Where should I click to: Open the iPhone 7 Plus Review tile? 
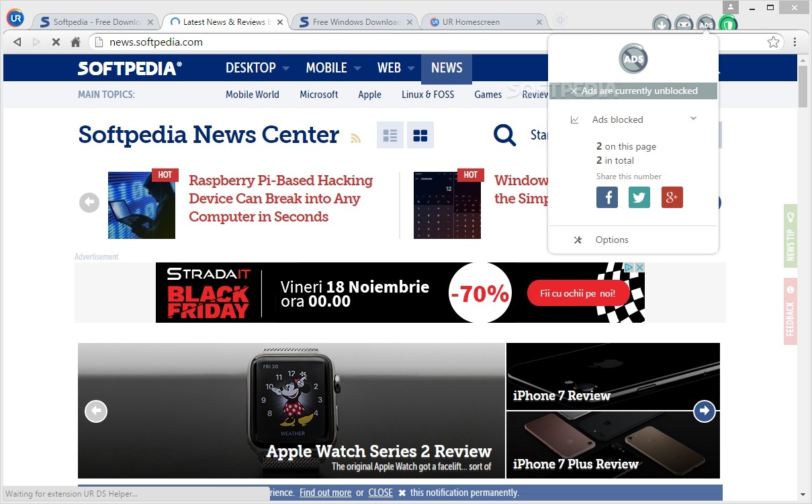tap(613, 445)
